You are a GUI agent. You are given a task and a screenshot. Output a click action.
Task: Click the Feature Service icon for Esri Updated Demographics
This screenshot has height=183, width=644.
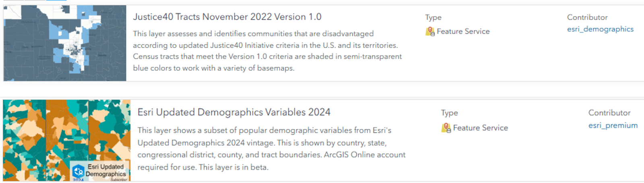tap(446, 128)
